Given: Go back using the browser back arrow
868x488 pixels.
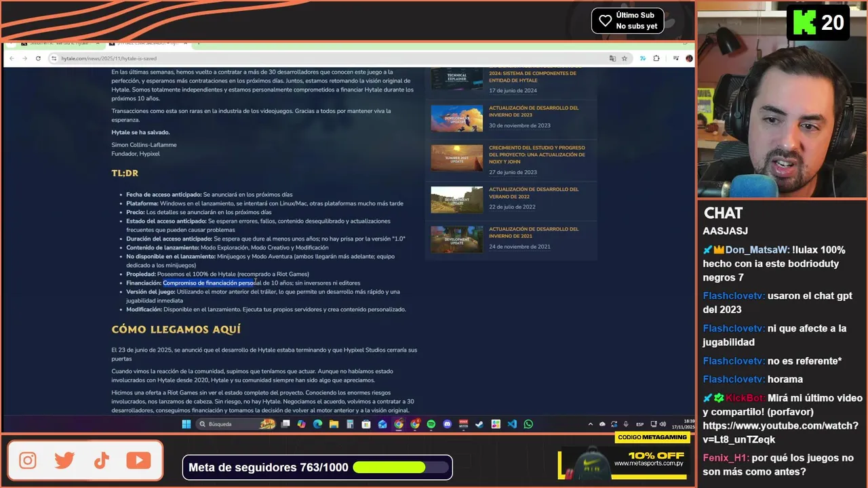Looking at the screenshot, I should [13, 58].
